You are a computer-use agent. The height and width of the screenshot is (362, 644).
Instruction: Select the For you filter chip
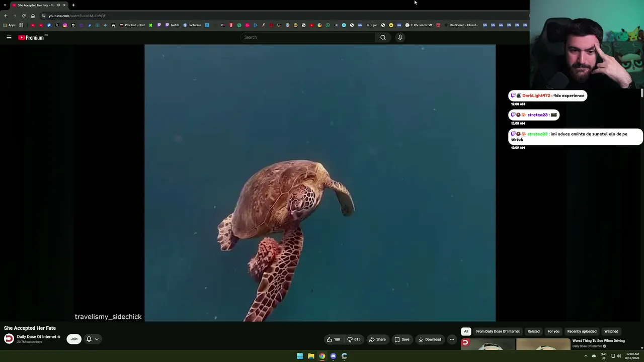click(x=553, y=331)
